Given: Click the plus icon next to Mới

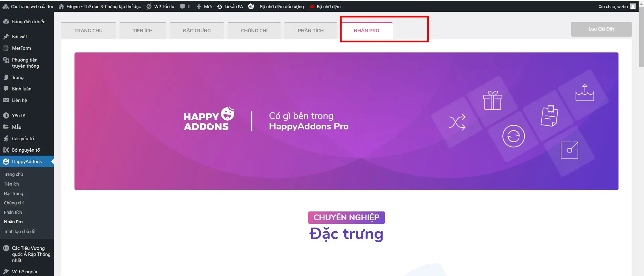Looking at the screenshot, I should click(x=199, y=6).
